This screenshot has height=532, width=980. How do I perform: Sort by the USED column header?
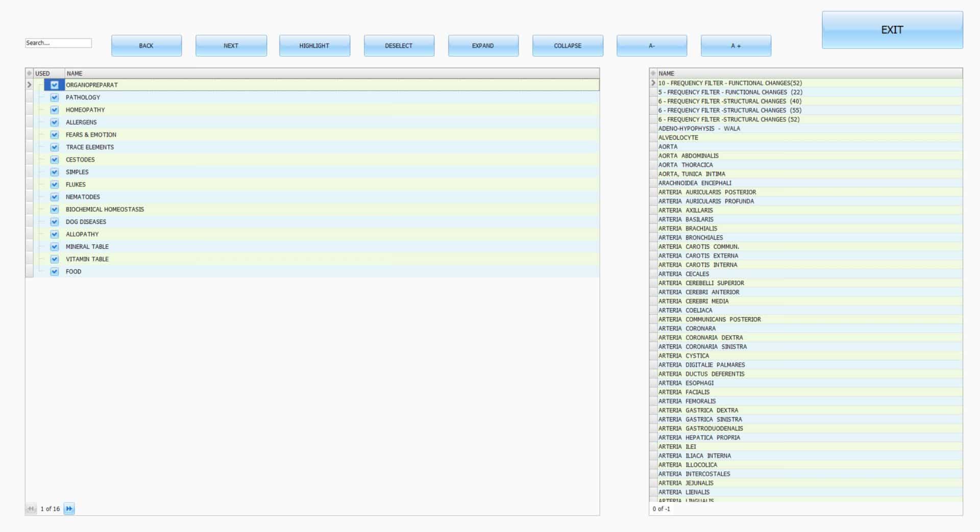pos(49,73)
